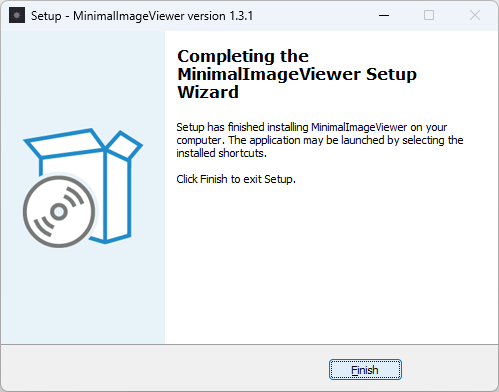499x392 pixels.
Task: Click the greyed-out maximize button
Action: click(429, 15)
